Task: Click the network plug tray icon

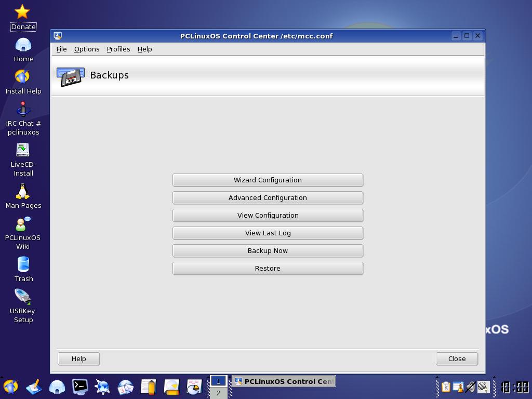Action: pos(483,387)
